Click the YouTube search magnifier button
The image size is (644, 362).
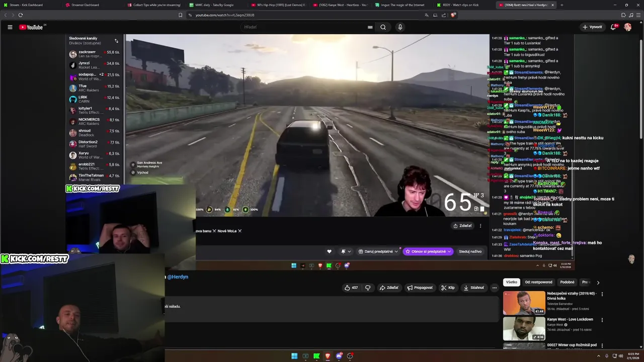point(383,27)
